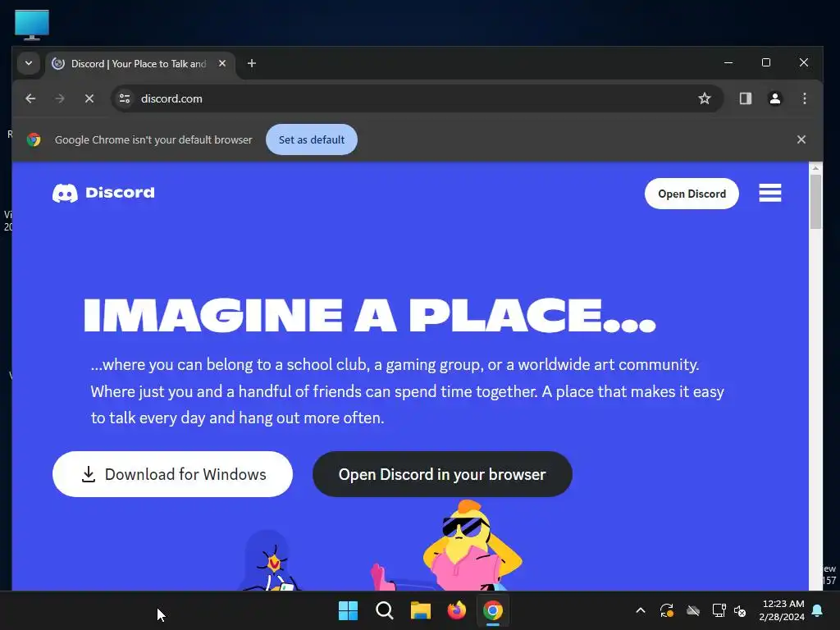Toggle the Chrome side panel
The height and width of the screenshot is (630, 840).
(745, 98)
